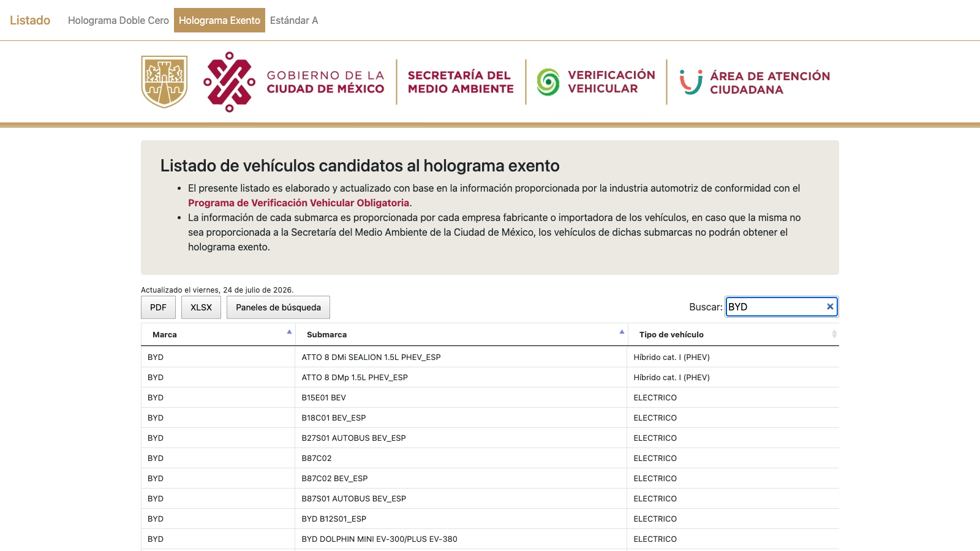Export the list with the PDF button

pyautogui.click(x=158, y=307)
